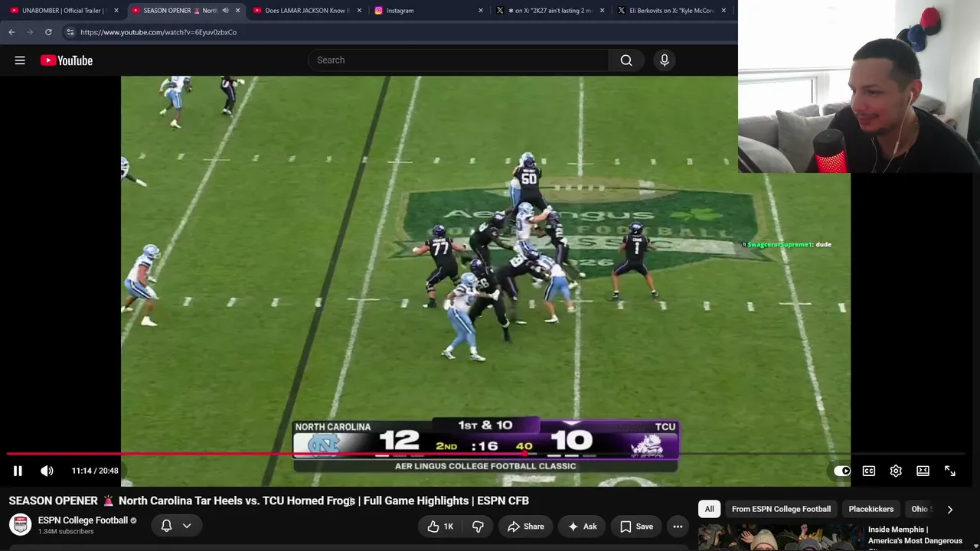This screenshot has width=980, height=551.
Task: Click the ESPN verified channel checkmark badge
Action: pos(134,520)
